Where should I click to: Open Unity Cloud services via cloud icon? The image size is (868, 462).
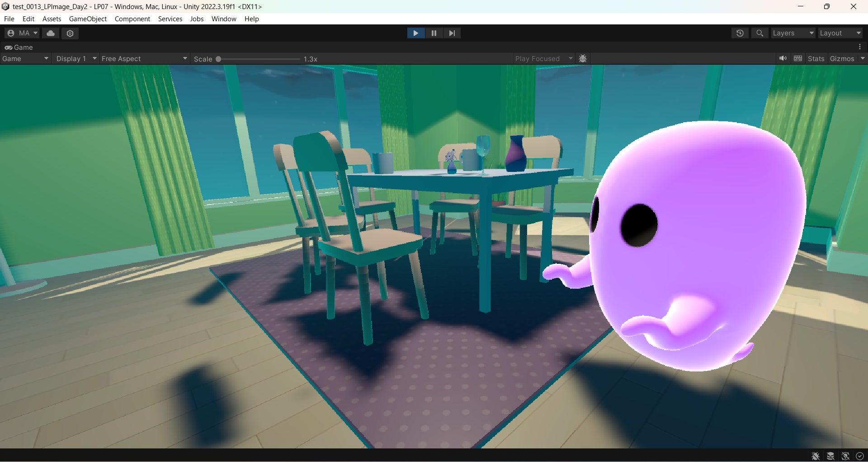pos(51,33)
